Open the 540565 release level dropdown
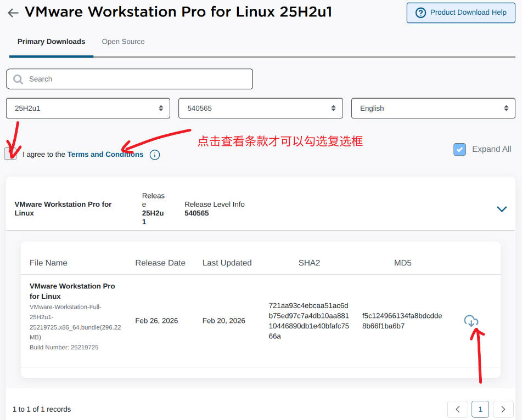This screenshot has height=420, width=522. tap(260, 108)
